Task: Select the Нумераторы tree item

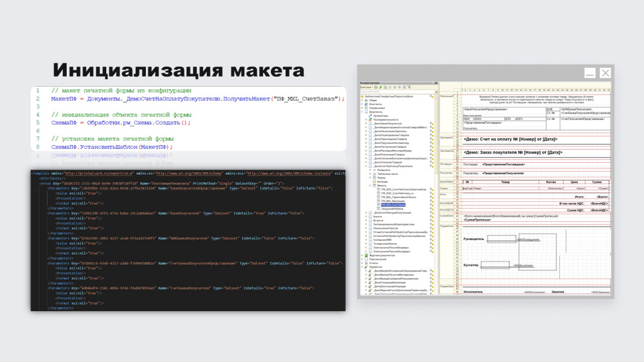Action: tap(380, 116)
